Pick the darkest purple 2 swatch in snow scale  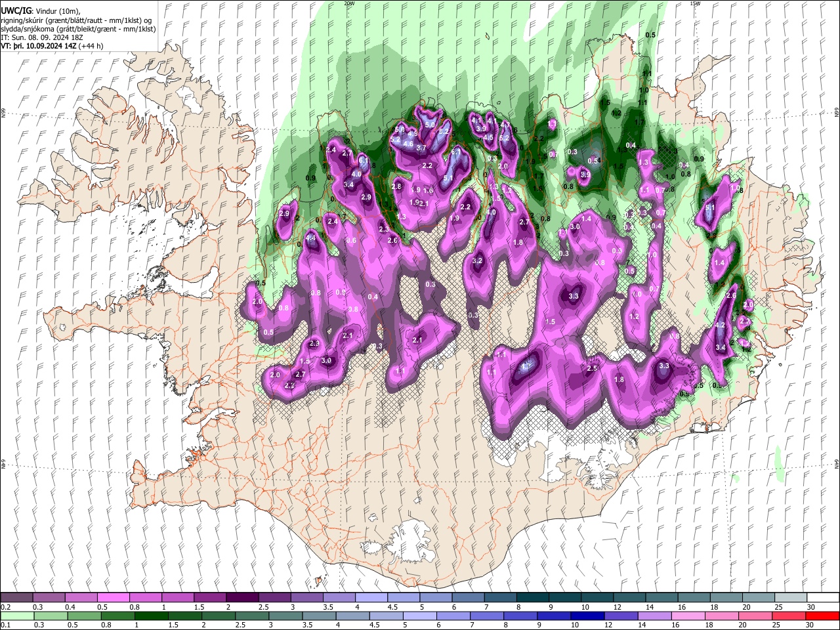click(242, 598)
